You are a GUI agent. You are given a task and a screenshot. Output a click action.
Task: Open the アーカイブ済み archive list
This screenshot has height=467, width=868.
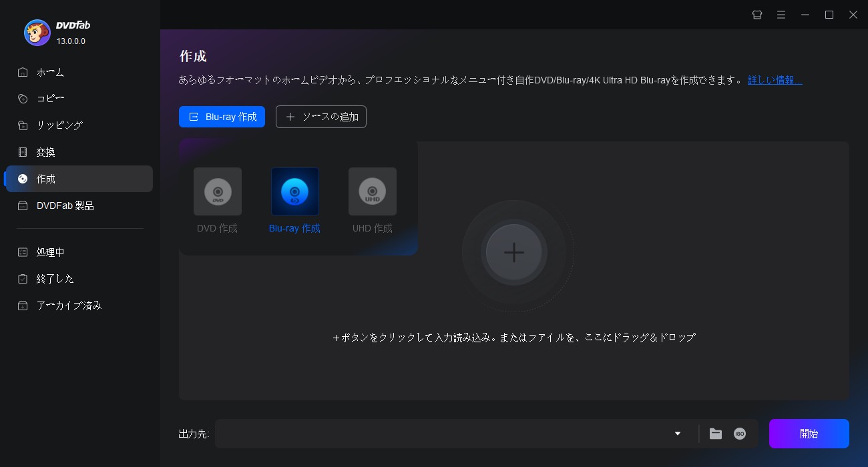pos(79,306)
